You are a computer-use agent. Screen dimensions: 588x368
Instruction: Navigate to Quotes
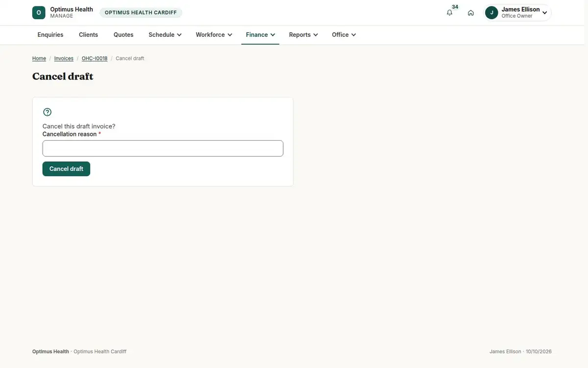[123, 35]
